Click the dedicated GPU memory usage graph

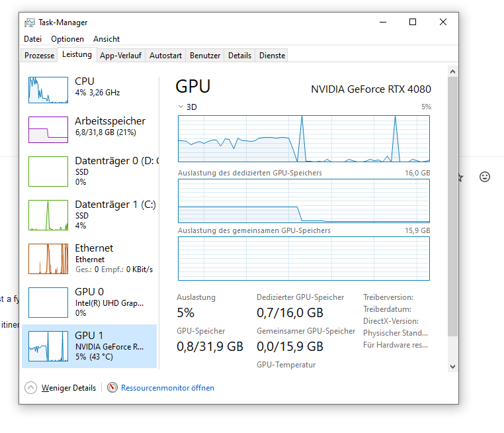304,201
